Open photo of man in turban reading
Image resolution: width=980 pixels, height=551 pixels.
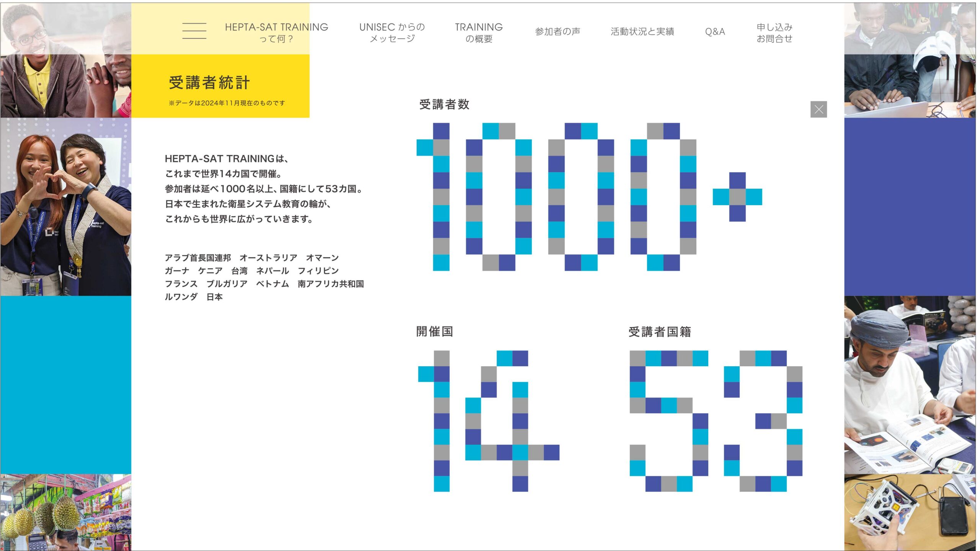pos(910,385)
